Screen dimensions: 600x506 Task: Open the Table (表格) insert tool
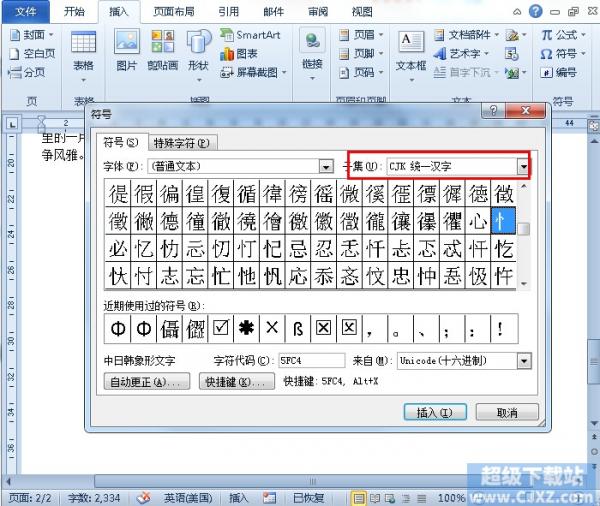83,57
